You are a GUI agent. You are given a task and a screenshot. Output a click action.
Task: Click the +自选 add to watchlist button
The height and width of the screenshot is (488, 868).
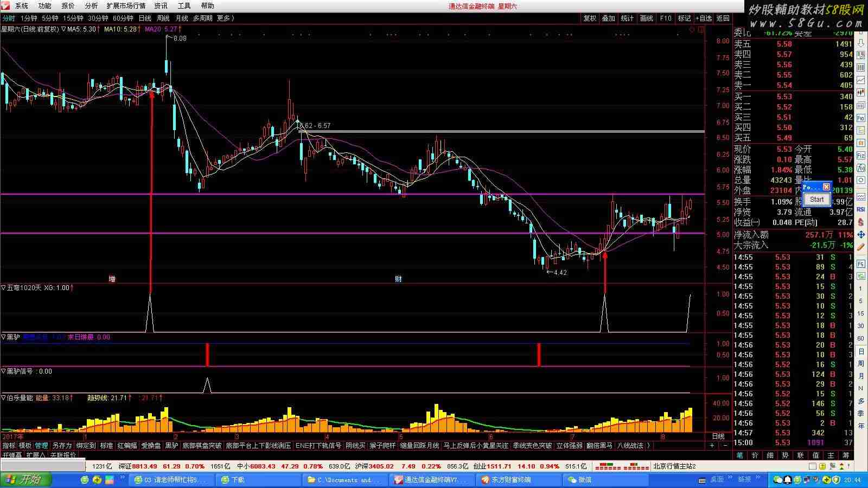704,18
